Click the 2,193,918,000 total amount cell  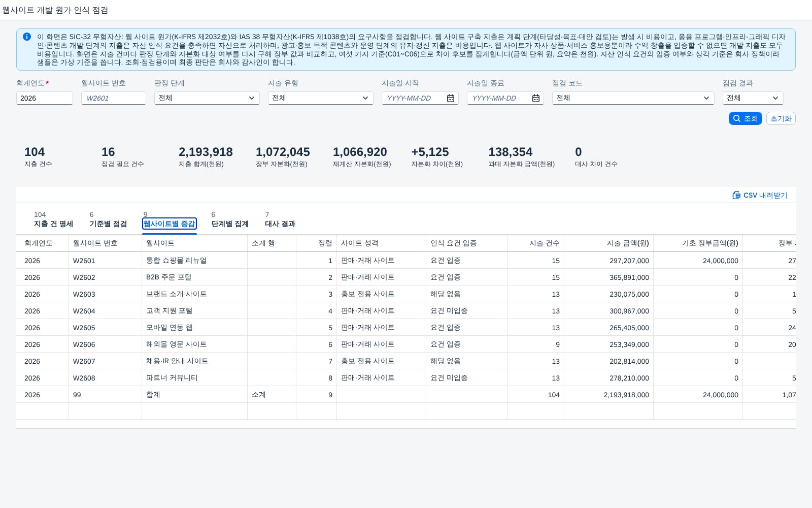pos(608,395)
